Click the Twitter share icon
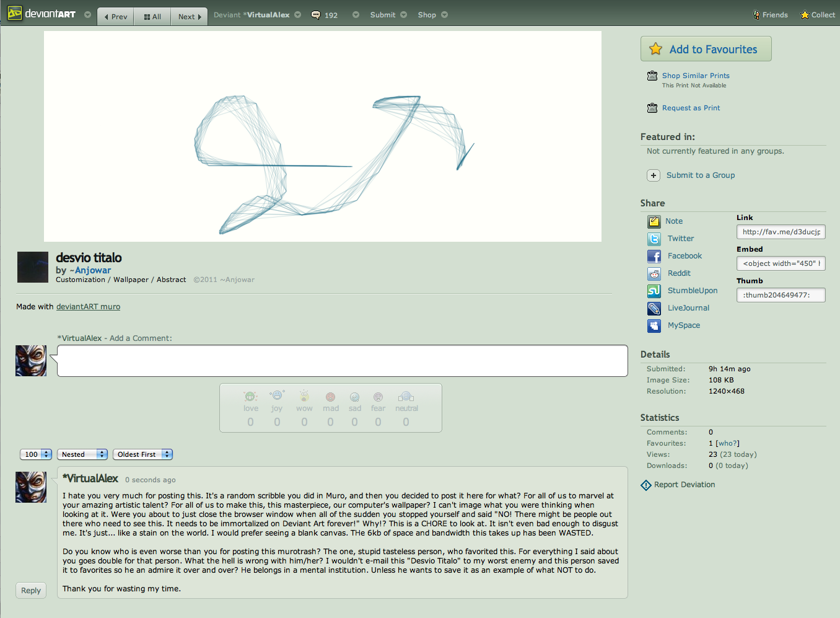Viewport: 840px width, 618px height. coord(654,239)
